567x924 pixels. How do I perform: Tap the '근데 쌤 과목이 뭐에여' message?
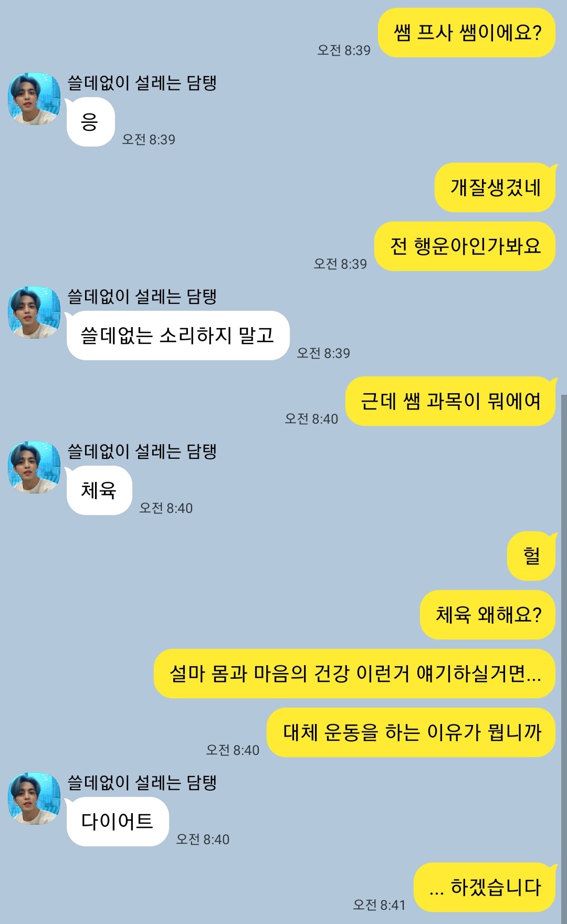pos(450,401)
